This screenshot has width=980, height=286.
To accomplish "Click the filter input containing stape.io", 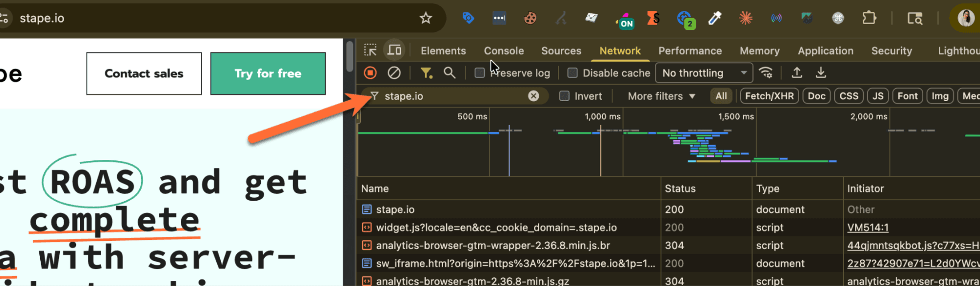I will pyautogui.click(x=453, y=96).
